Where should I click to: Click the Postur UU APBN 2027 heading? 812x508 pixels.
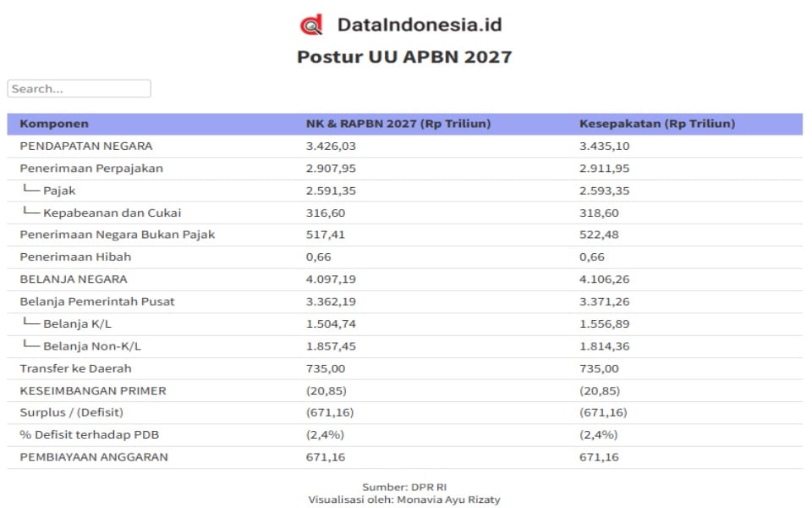404,57
